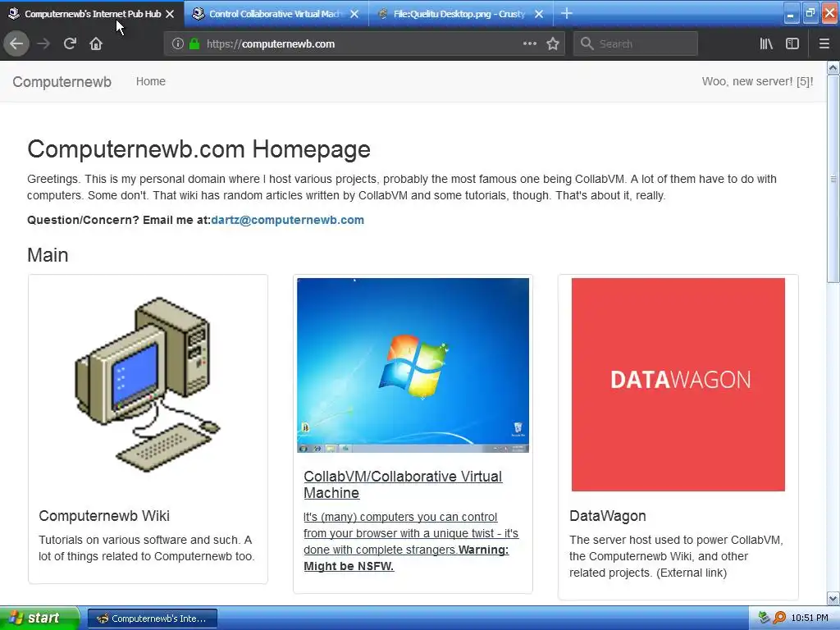
Task: Select the Computernewb's Internet Pub Hub tab
Action: click(92, 14)
